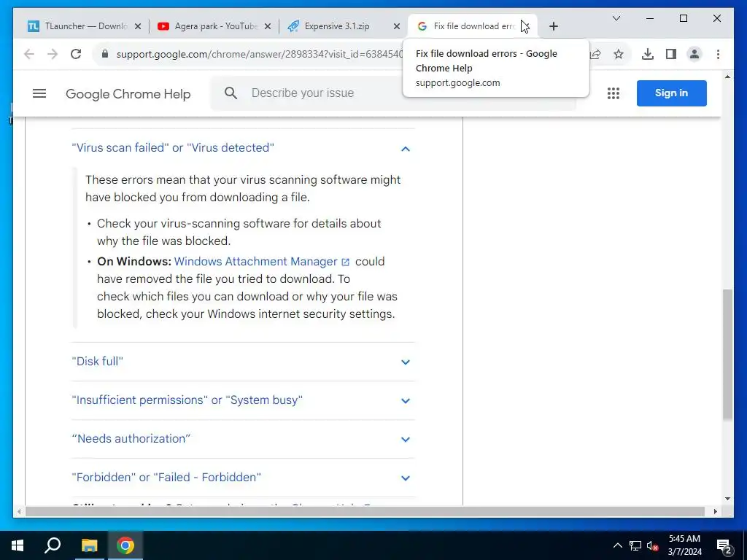Click the network tray icon
The height and width of the screenshot is (560, 747).
[x=635, y=545]
